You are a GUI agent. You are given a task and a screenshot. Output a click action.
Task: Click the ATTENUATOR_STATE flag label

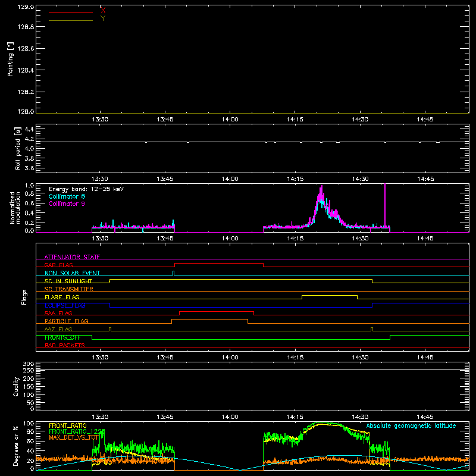(72, 257)
